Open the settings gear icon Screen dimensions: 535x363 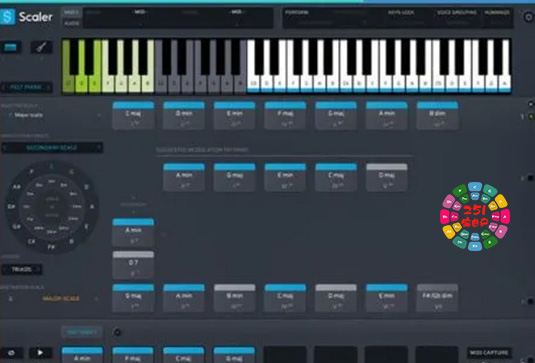pyautogui.click(x=529, y=17)
